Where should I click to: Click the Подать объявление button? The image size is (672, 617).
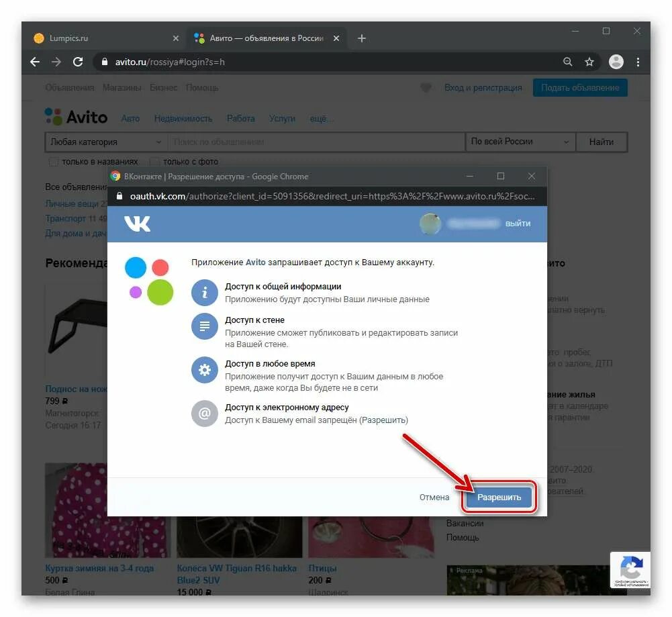point(580,87)
